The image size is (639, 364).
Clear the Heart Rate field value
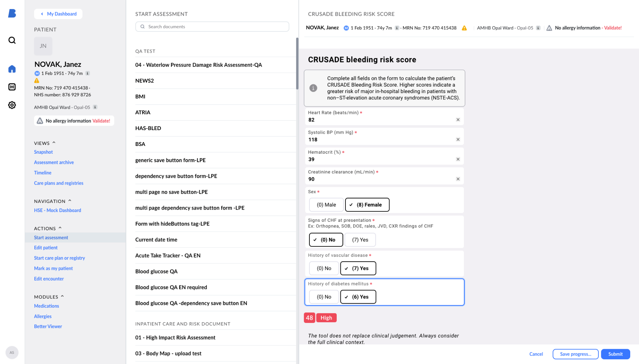(458, 120)
